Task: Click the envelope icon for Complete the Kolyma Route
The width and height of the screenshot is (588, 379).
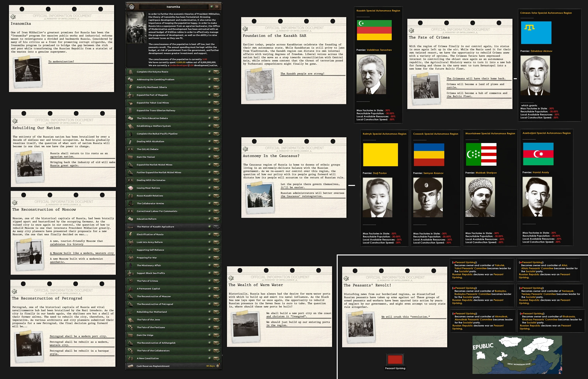Action: click(216, 72)
